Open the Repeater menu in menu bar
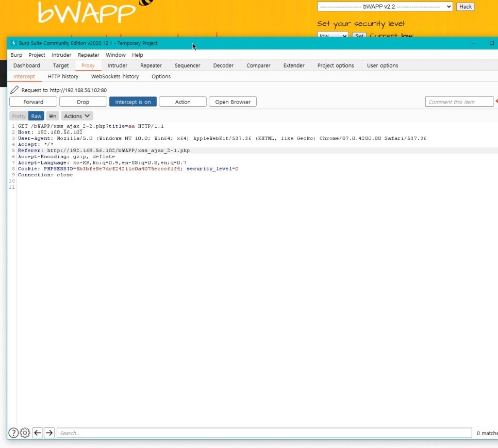This screenshot has height=448, width=498. 89,55
